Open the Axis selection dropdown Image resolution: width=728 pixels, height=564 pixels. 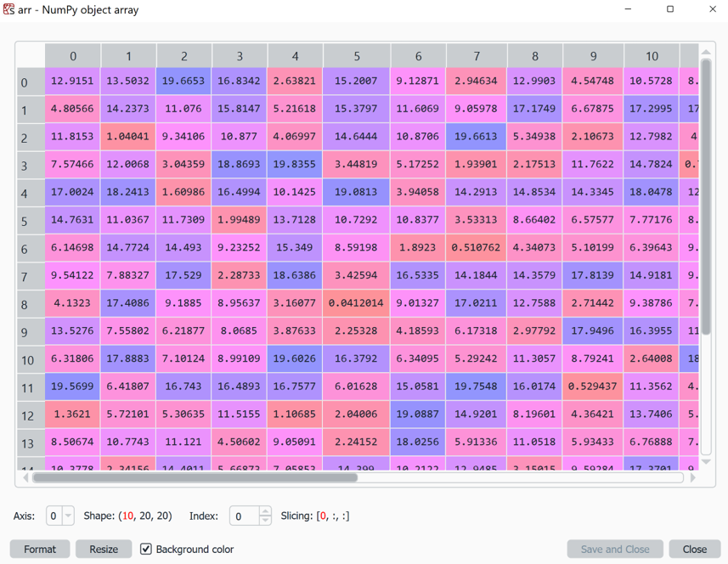click(x=70, y=516)
